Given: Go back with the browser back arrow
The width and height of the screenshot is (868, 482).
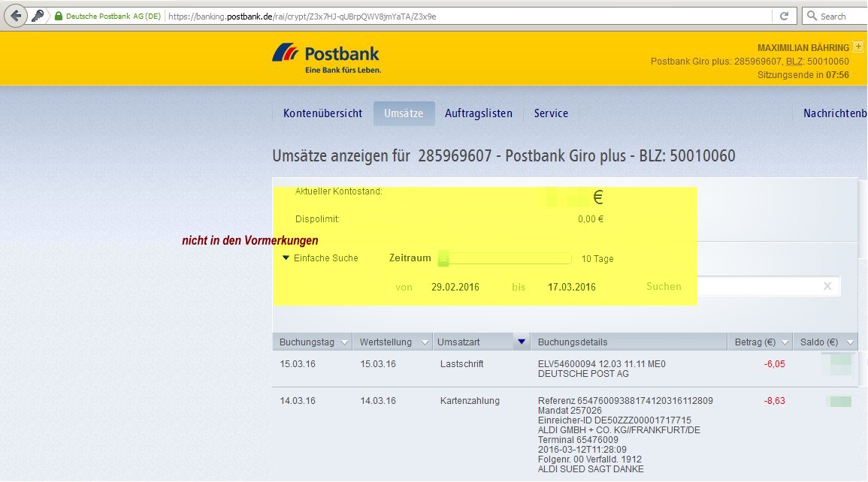Looking at the screenshot, I should 16,16.
